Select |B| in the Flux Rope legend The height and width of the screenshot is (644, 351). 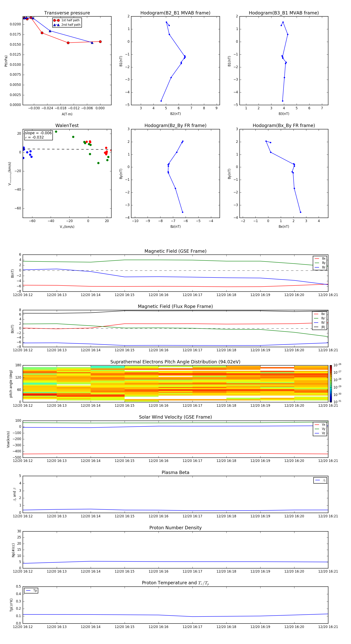[x=320, y=327]
